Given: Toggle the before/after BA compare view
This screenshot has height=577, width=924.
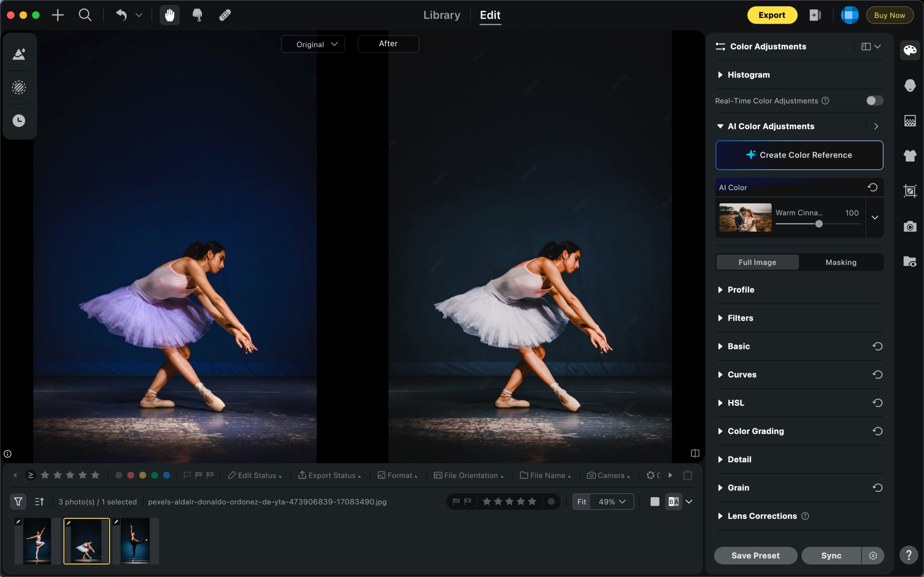Looking at the screenshot, I should (674, 502).
